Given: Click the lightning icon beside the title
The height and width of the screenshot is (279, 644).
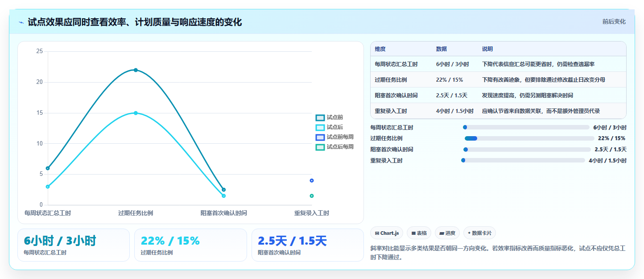Looking at the screenshot, I should (x=21, y=22).
